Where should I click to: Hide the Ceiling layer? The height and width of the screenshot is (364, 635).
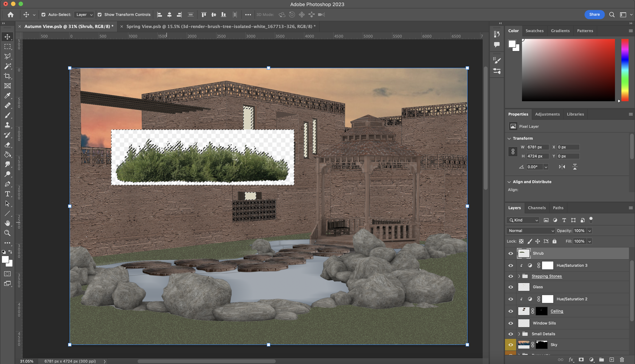pyautogui.click(x=511, y=311)
